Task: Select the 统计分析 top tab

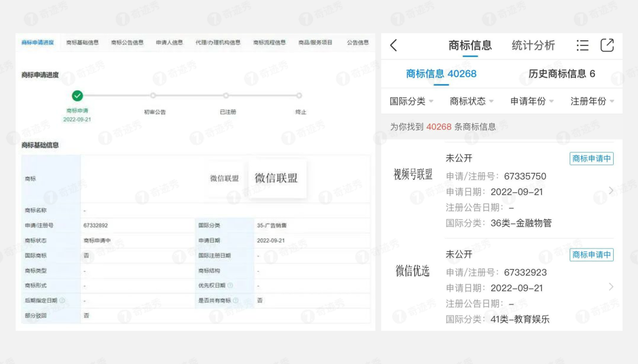Action: (x=533, y=45)
